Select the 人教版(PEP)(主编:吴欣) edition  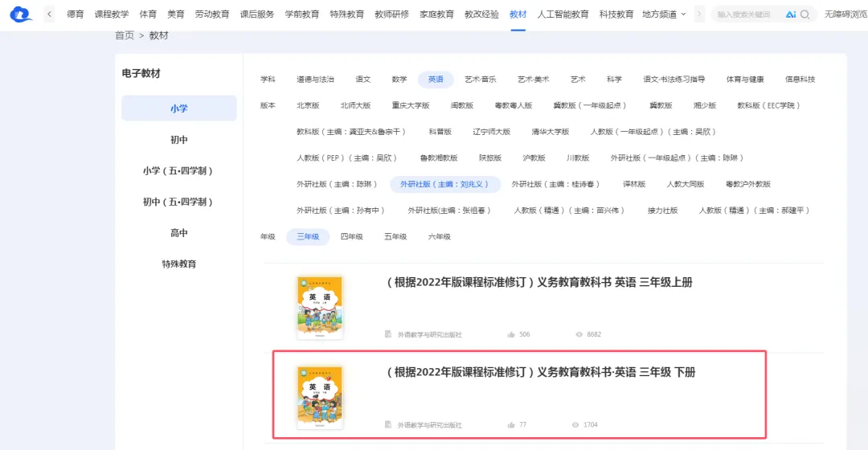point(346,157)
